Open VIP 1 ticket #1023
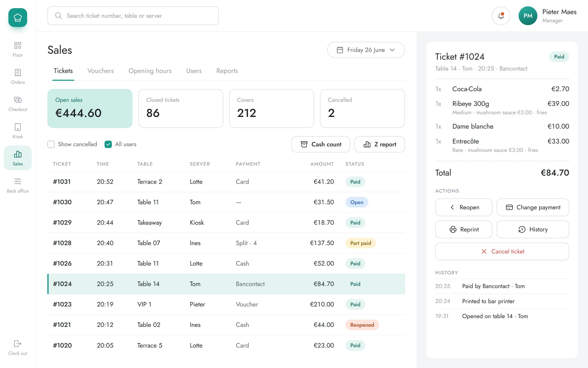 (226, 304)
